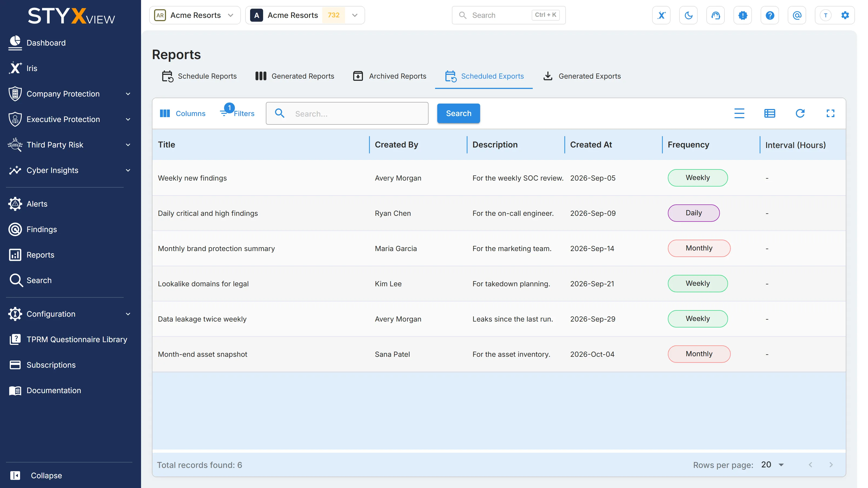The image size is (868, 488).
Task: Click the Daily frequency badge
Action: [694, 213]
